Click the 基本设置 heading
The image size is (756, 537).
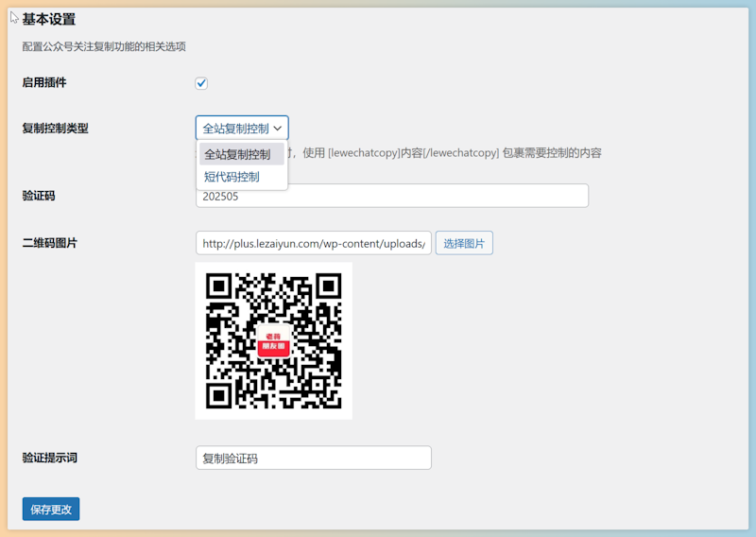click(49, 19)
